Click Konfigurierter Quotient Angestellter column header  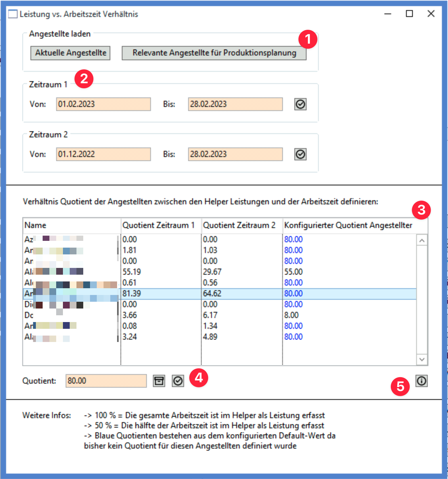349,225
